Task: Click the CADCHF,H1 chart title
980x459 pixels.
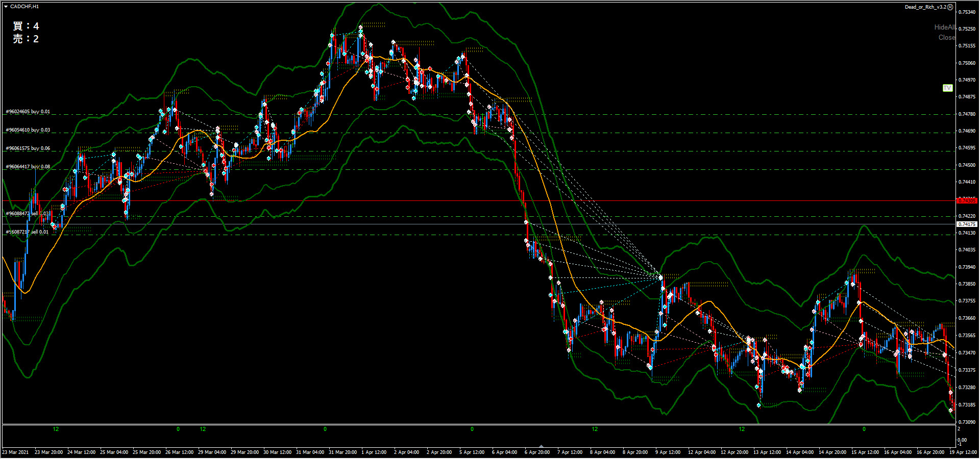Action: 24,7
